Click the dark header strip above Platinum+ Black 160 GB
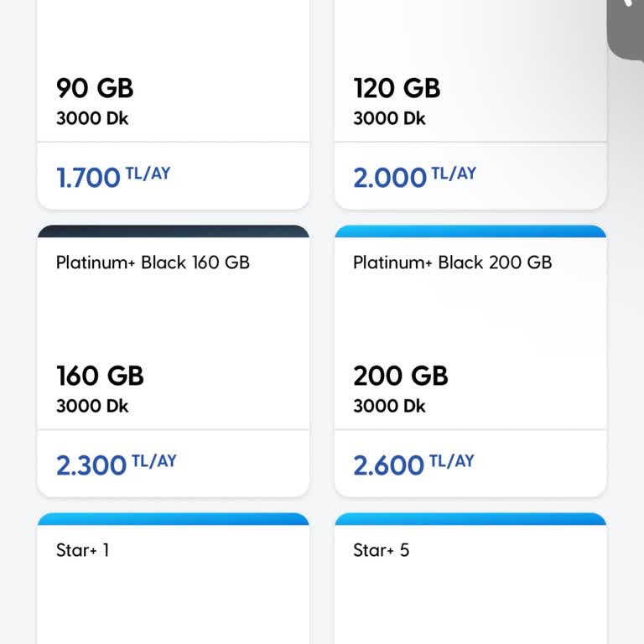644x644 pixels. [173, 231]
